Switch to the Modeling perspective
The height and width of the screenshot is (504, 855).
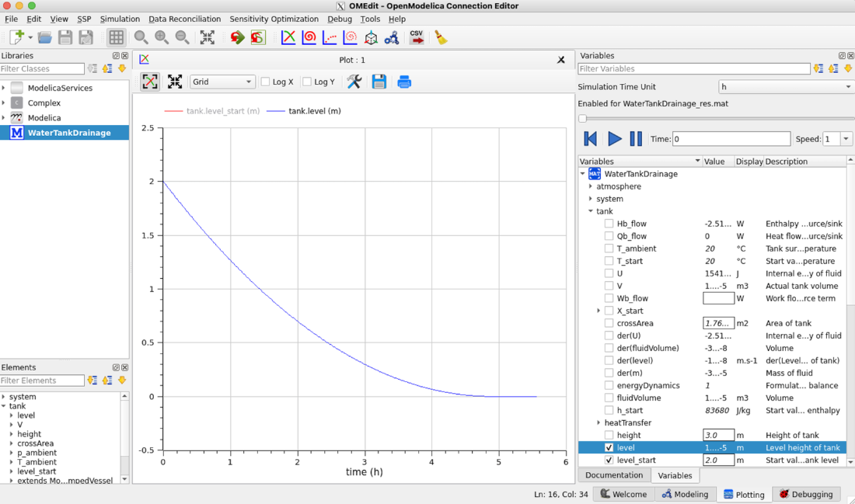[685, 494]
